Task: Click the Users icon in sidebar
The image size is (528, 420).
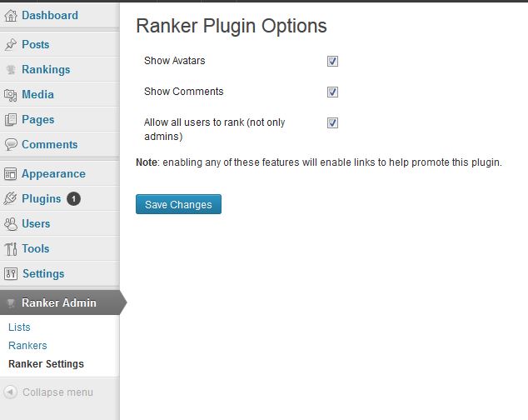Action: (x=11, y=224)
